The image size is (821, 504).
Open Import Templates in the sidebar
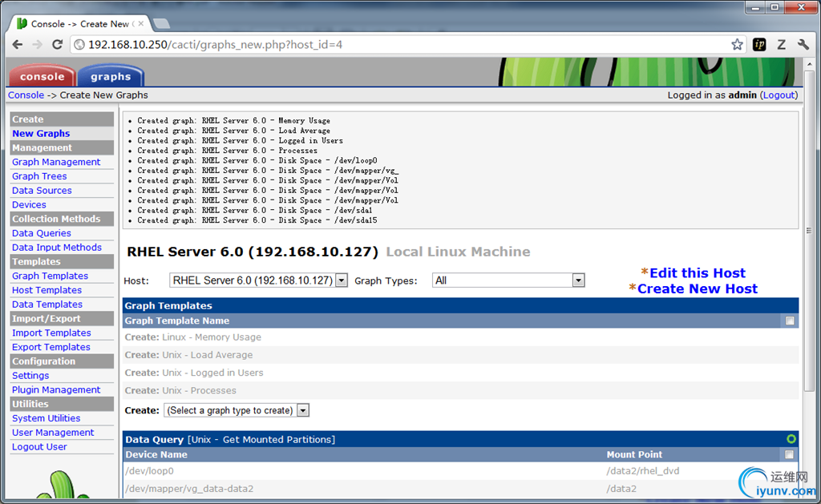(51, 333)
